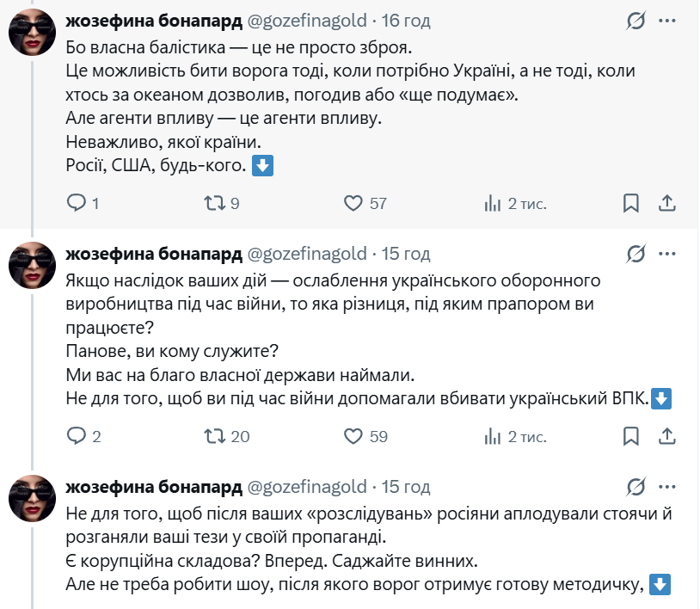Retweet the first tweet with 9 reposts
The image size is (700, 609).
point(215,203)
